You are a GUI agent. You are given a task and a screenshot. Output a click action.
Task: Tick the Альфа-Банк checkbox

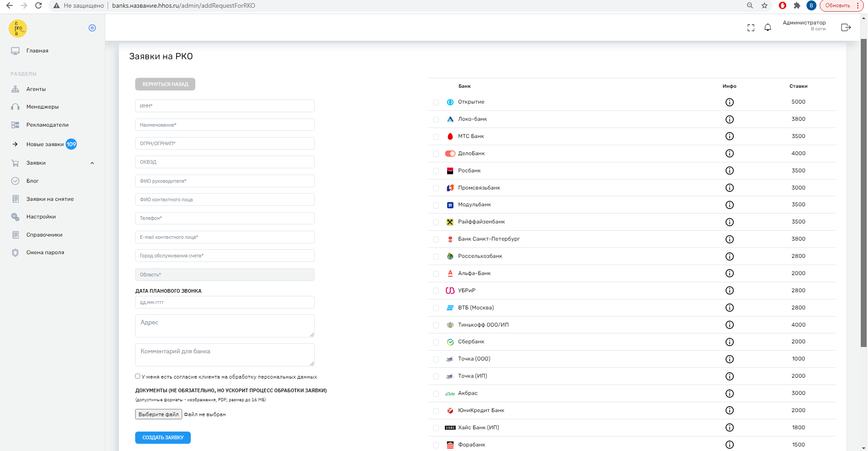pos(436,274)
